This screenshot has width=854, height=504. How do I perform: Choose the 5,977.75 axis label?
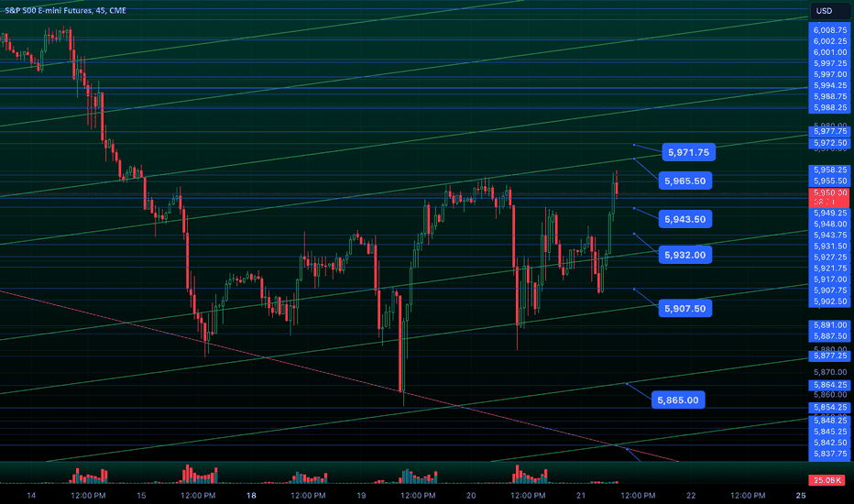point(830,131)
